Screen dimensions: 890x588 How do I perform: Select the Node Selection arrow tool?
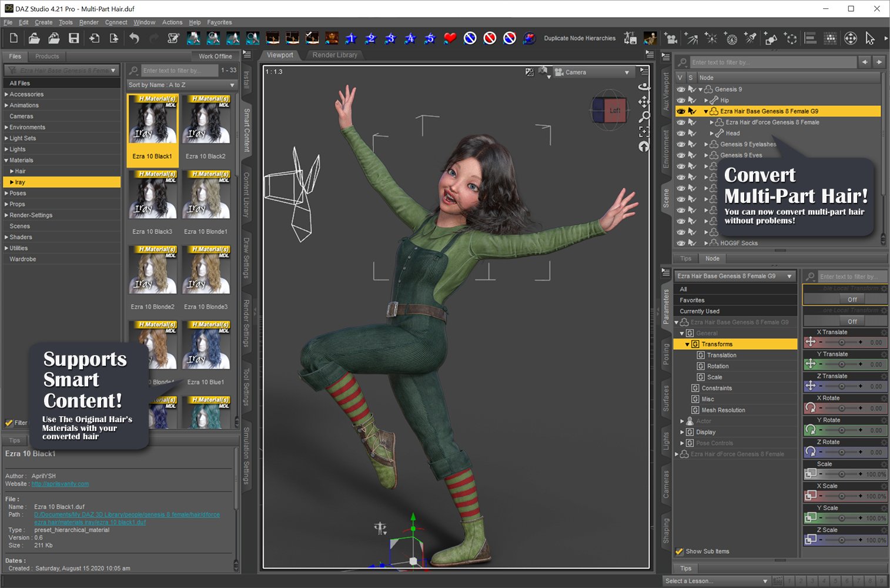[870, 38]
